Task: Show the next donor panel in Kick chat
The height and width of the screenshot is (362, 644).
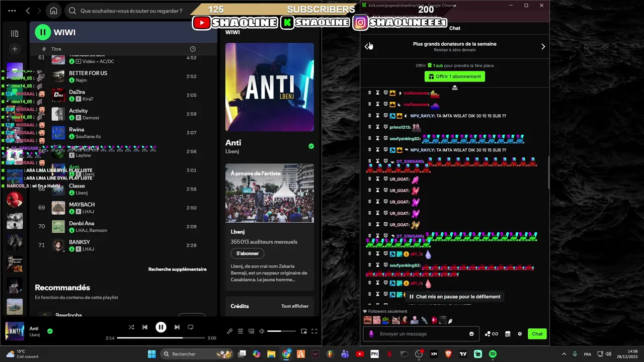Action: point(543,46)
